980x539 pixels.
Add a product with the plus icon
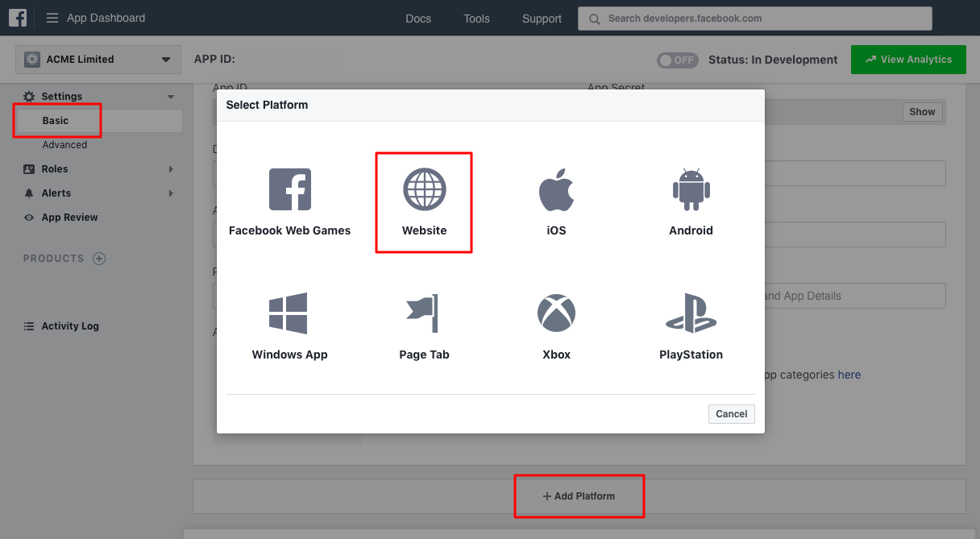99,259
